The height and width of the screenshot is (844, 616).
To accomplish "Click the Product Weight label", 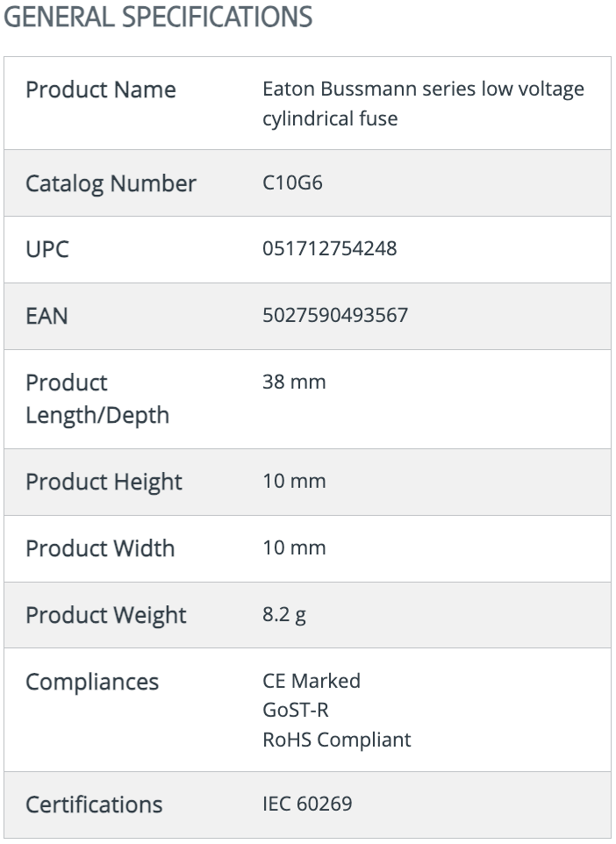I will pyautogui.click(x=106, y=615).
